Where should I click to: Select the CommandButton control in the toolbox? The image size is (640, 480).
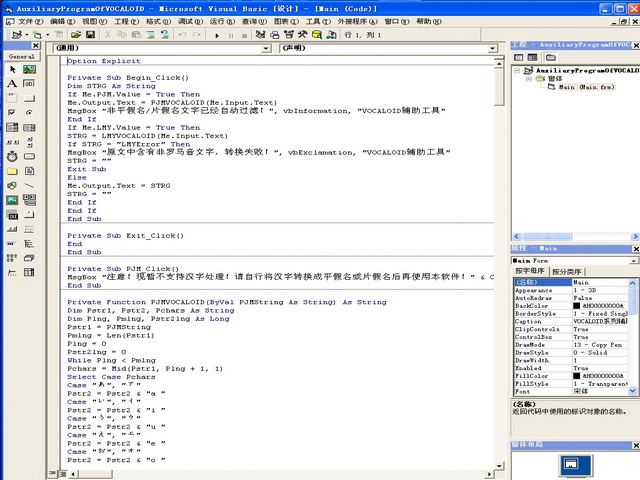pyautogui.click(x=29, y=98)
